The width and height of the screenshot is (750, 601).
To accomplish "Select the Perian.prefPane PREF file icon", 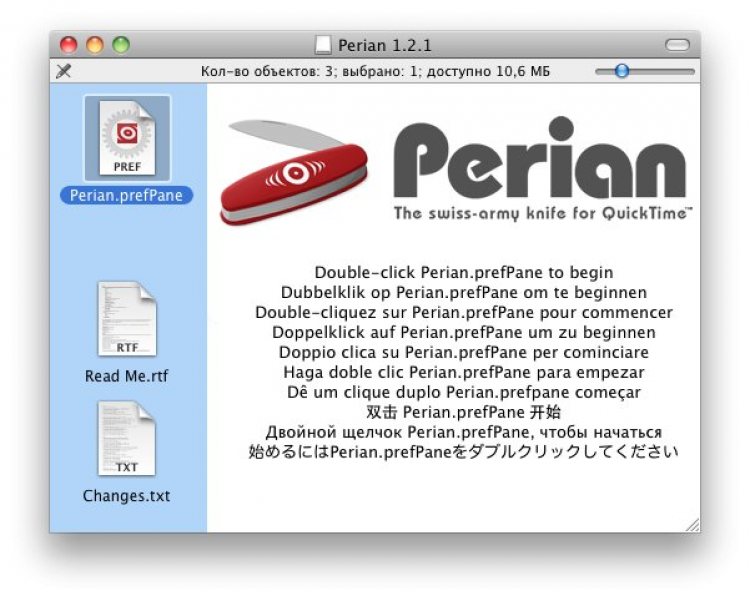I will (127, 138).
